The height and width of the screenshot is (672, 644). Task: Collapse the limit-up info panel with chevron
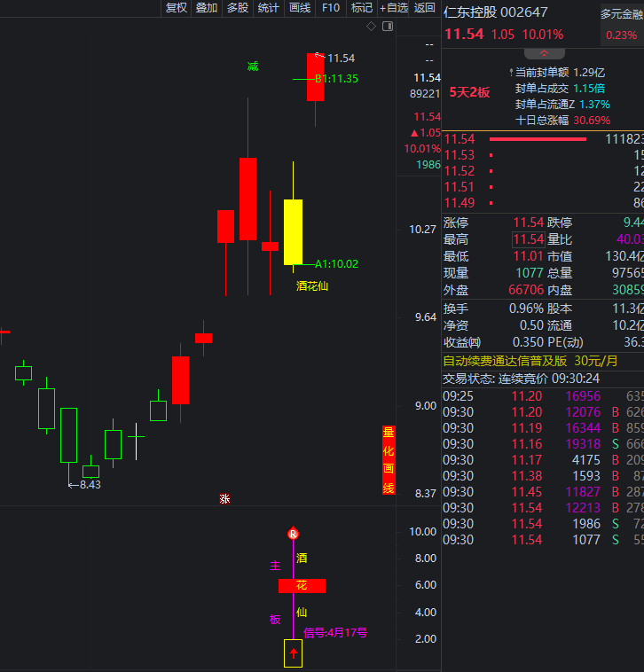543,54
